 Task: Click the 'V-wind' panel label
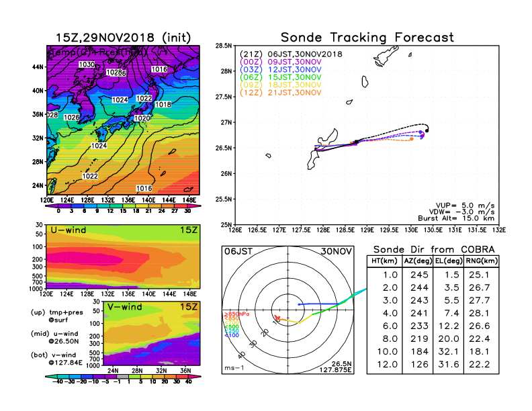click(124, 307)
